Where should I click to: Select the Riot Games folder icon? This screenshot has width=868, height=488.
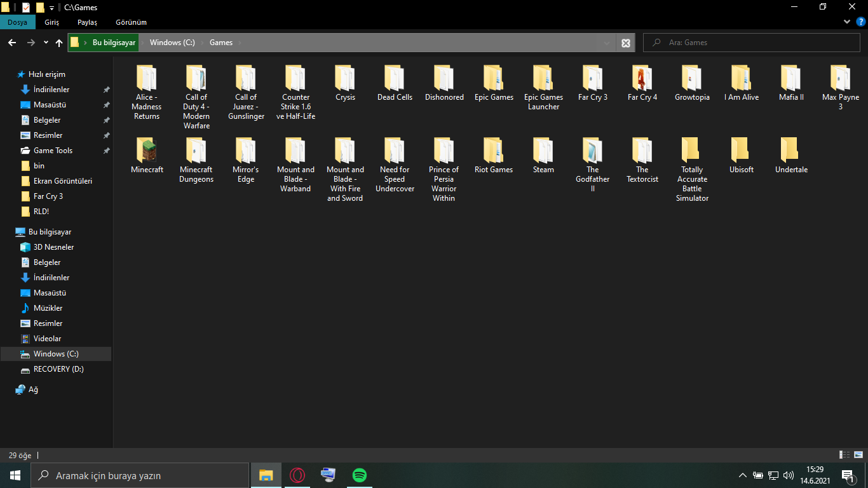point(494,150)
